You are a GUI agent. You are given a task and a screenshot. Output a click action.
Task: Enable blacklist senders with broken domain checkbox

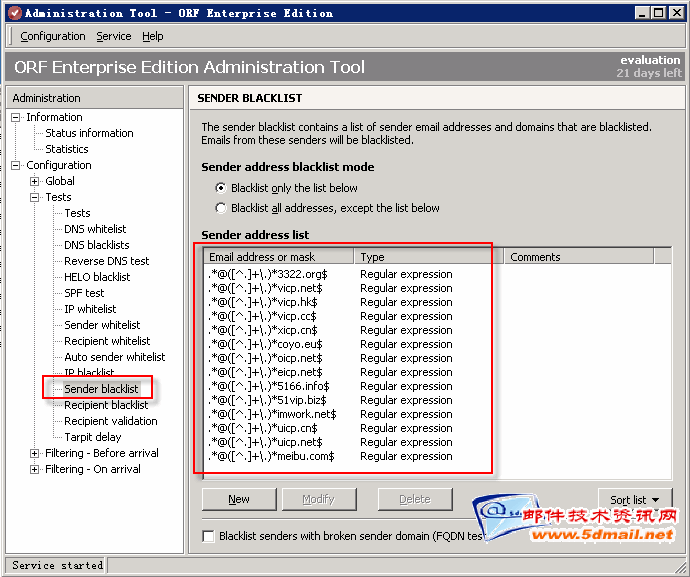click(x=208, y=536)
